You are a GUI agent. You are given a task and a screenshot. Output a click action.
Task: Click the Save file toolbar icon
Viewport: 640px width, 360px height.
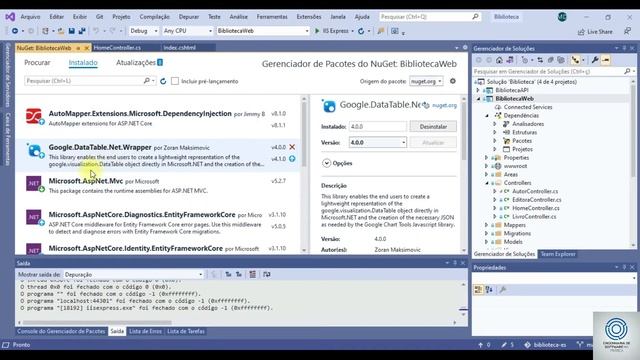tap(72, 31)
